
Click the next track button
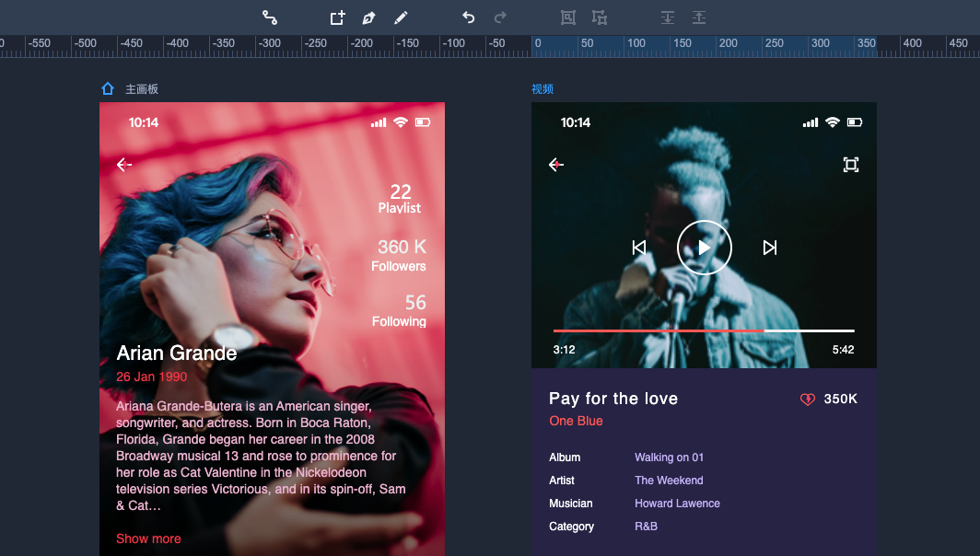[x=770, y=248]
